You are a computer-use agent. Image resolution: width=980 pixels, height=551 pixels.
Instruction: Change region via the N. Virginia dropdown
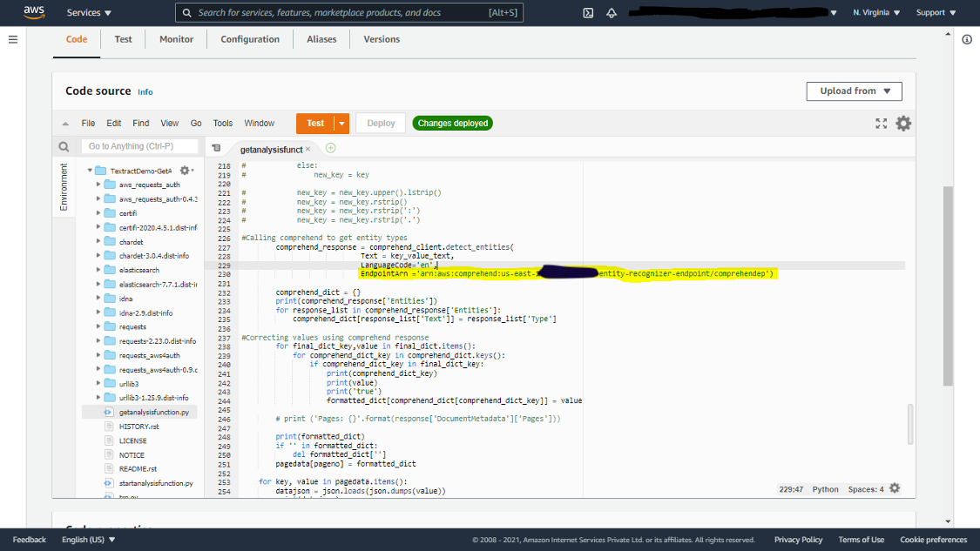click(875, 11)
